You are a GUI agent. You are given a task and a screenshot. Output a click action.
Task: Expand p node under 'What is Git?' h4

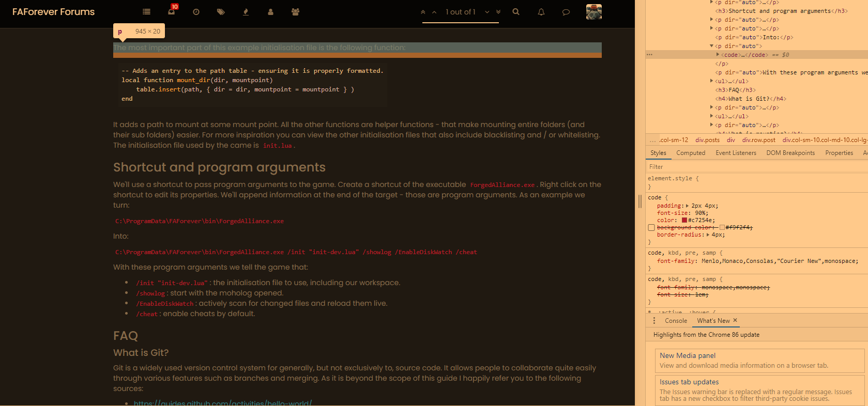pos(712,107)
